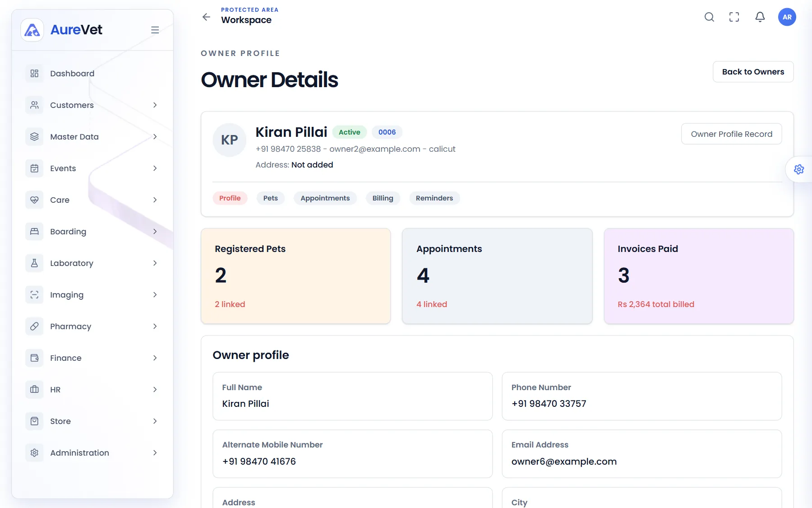Expand the Customers menu chevron
The width and height of the screenshot is (812, 508).
(155, 105)
